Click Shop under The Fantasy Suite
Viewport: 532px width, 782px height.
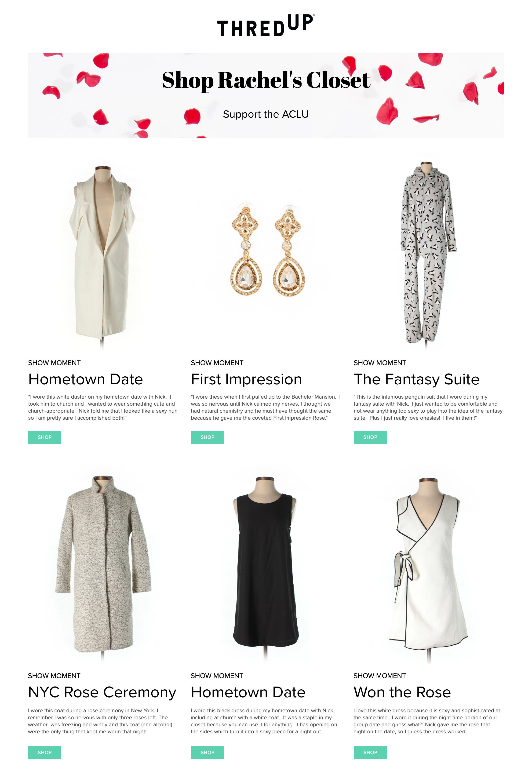click(370, 437)
